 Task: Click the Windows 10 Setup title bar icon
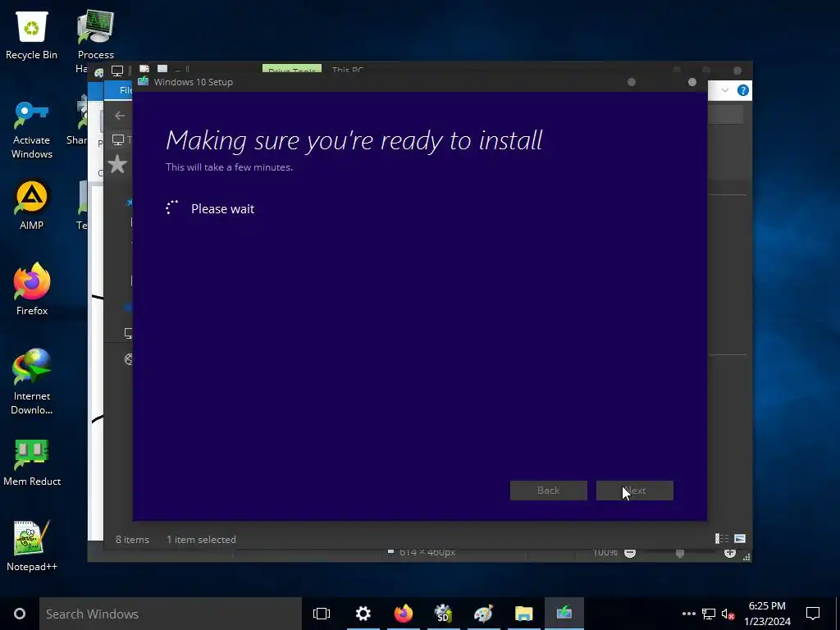coord(143,81)
